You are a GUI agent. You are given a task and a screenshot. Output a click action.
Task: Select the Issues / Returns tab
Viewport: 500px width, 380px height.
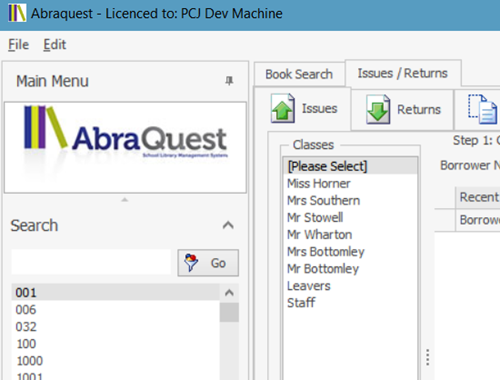(402, 73)
